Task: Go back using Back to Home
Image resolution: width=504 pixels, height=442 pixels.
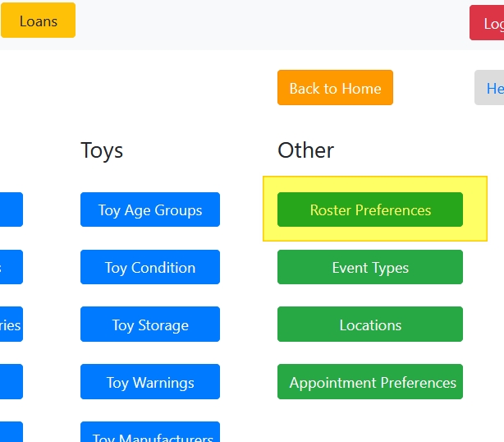Action: point(335,88)
